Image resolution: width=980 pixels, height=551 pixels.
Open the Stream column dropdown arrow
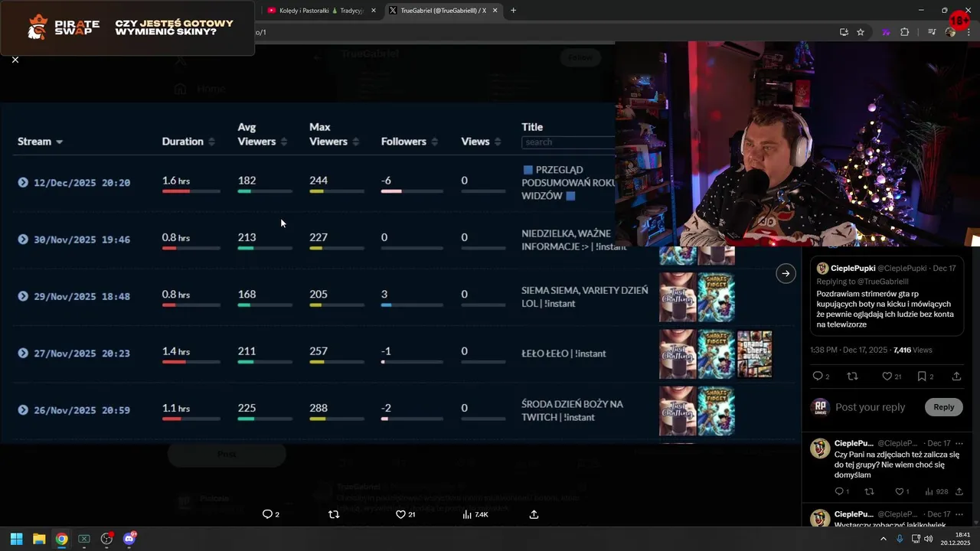59,142
